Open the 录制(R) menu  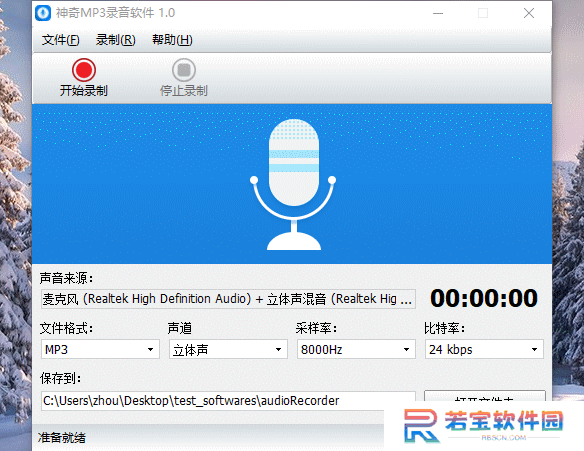[x=115, y=40]
